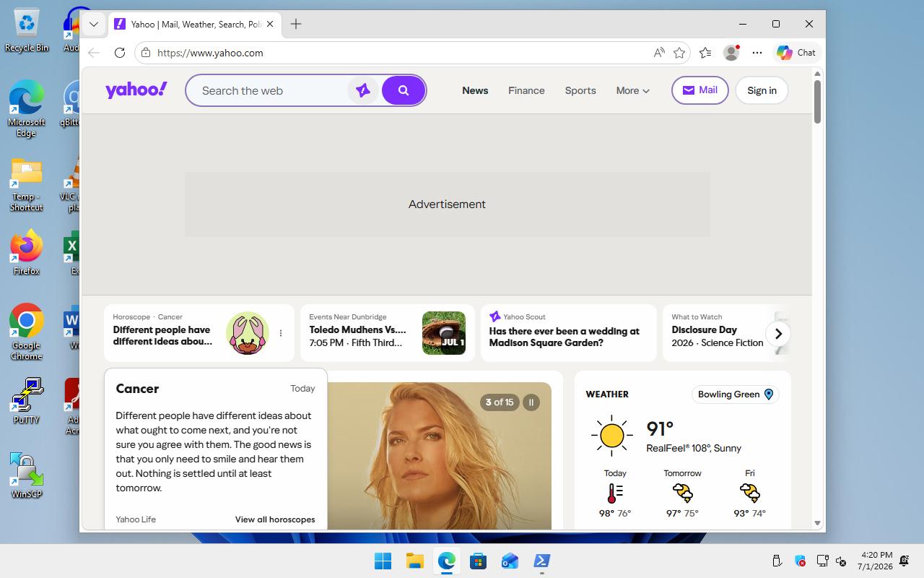
Task: Open Yahoo Mail button
Action: click(700, 90)
